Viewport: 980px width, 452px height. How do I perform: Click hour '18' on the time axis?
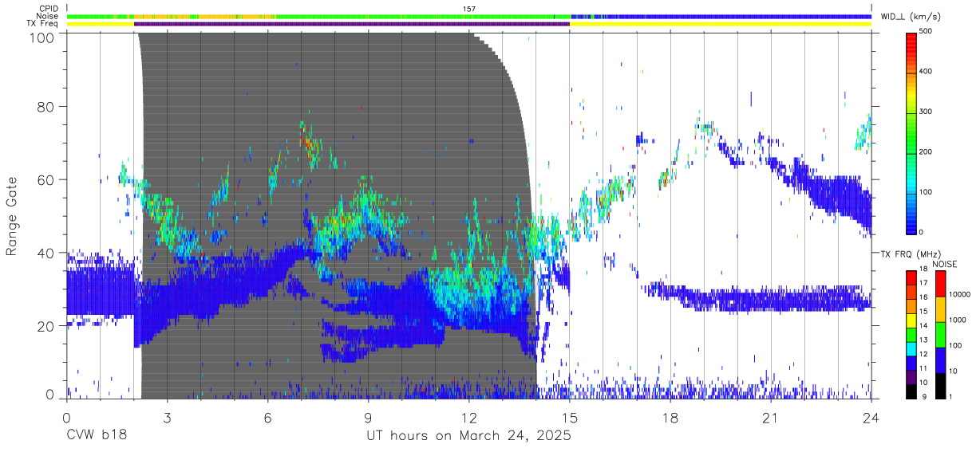point(670,417)
